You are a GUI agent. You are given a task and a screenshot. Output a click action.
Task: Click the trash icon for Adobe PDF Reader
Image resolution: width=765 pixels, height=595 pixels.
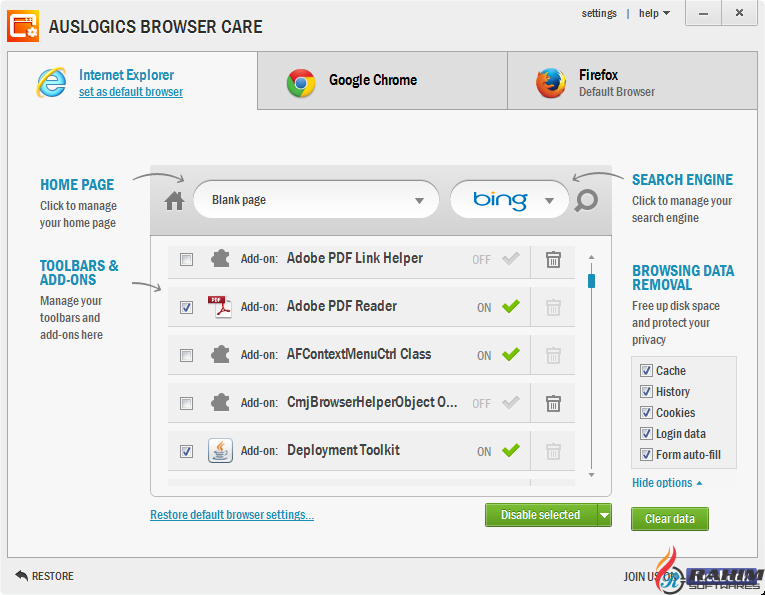(553, 307)
